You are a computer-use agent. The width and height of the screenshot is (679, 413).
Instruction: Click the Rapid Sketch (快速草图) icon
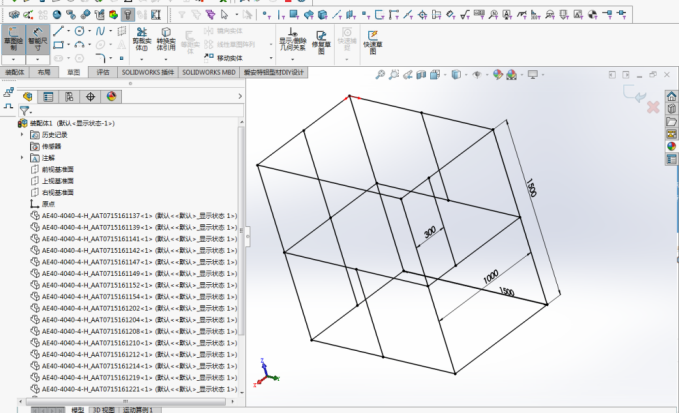[371, 42]
